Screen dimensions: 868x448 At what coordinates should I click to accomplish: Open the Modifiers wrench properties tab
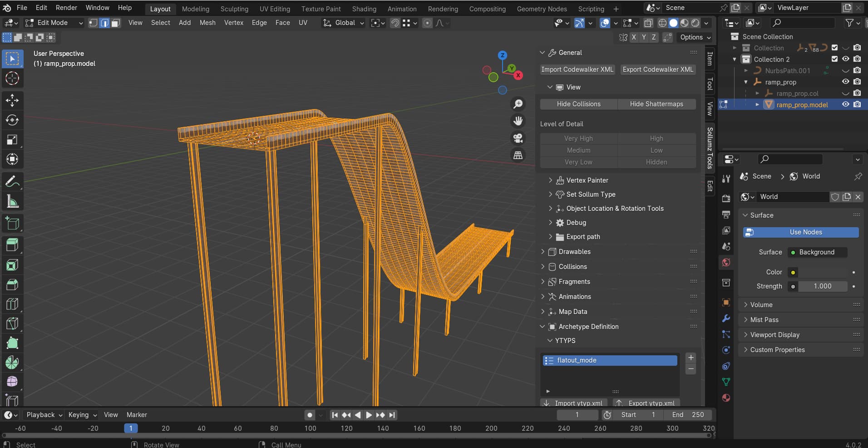click(726, 319)
